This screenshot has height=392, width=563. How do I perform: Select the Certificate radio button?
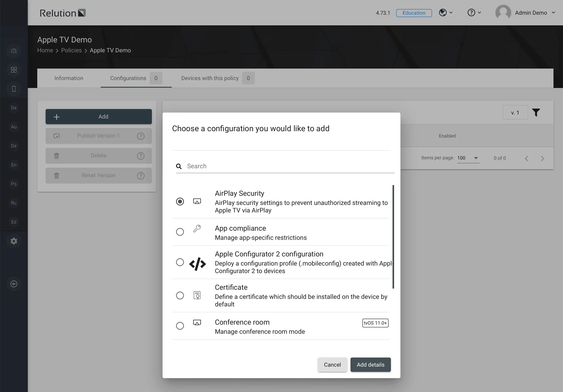(180, 295)
